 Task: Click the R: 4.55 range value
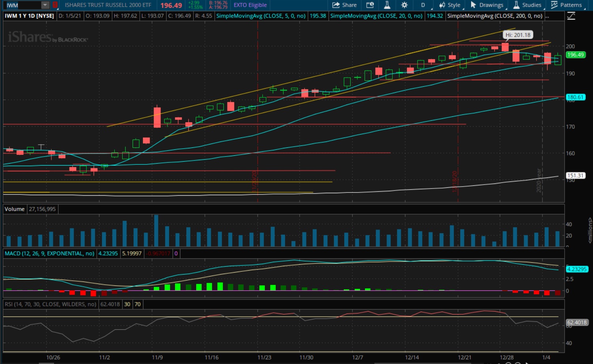click(203, 16)
